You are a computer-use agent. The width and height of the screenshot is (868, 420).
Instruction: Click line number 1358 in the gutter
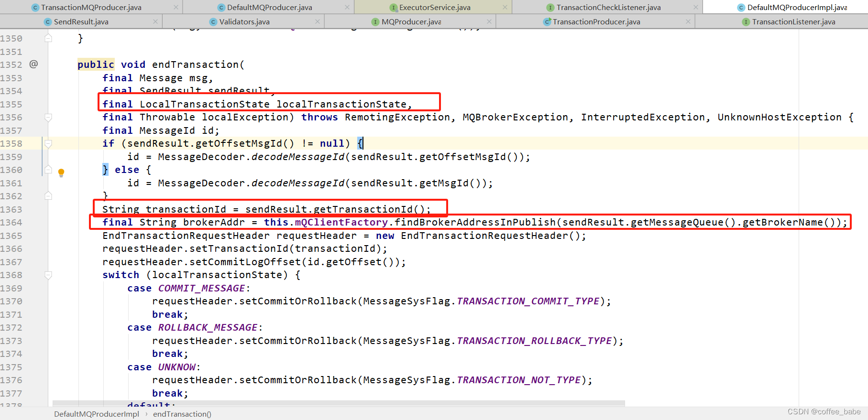pyautogui.click(x=11, y=143)
